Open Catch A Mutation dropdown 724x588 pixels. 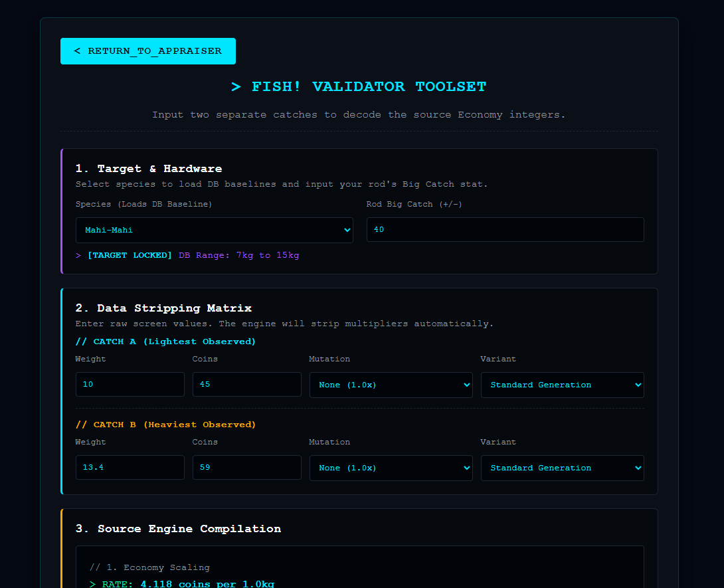tap(391, 385)
